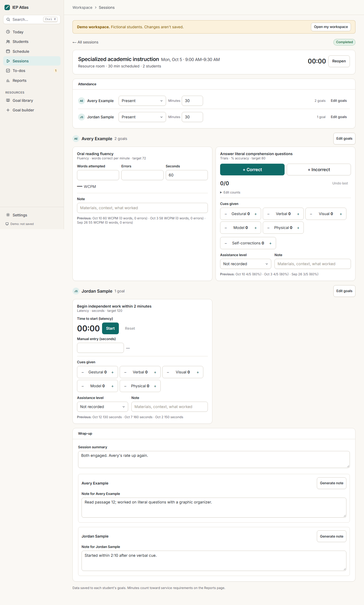Click the Manual entry seconds field

100,348
